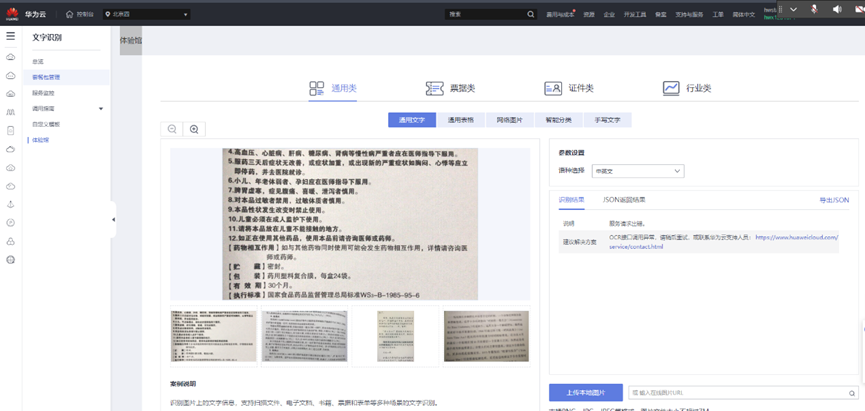Open the console home icon
This screenshot has height=411, width=865.
coord(70,14)
